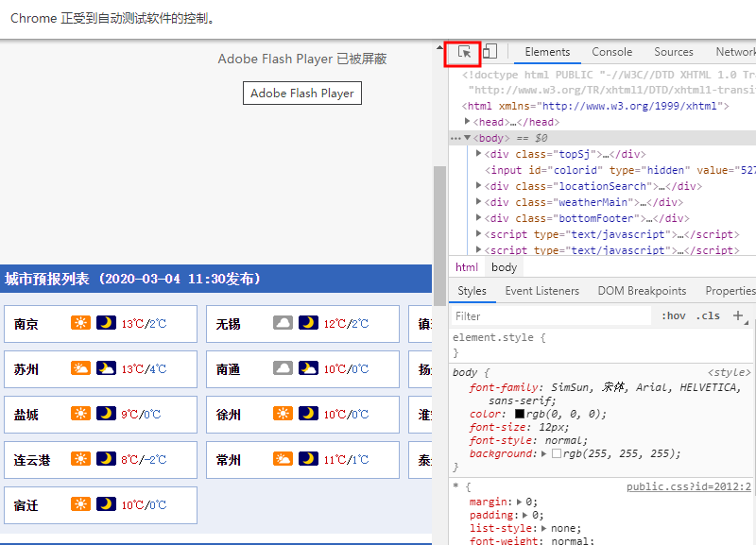Toggle the :hov element state panel

(673, 316)
